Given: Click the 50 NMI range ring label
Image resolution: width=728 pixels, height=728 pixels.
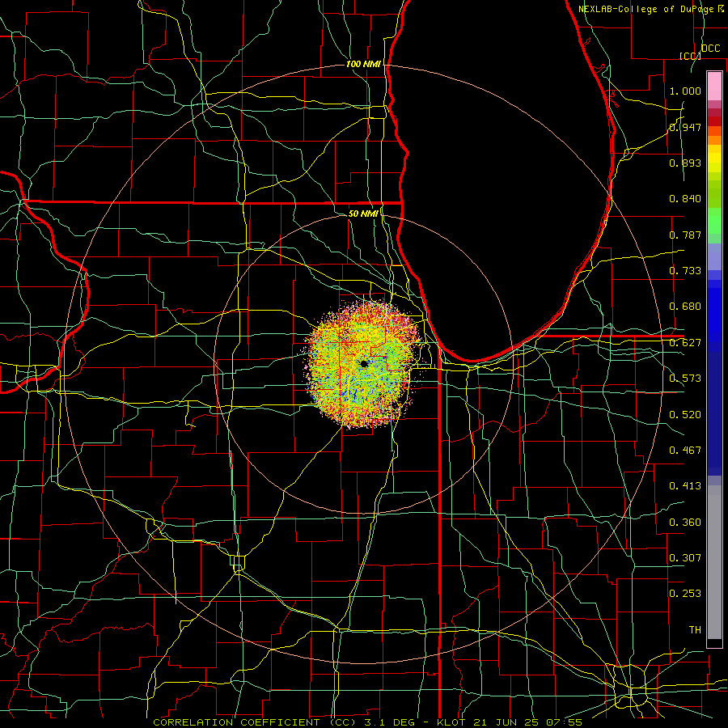Looking at the screenshot, I should (363, 214).
